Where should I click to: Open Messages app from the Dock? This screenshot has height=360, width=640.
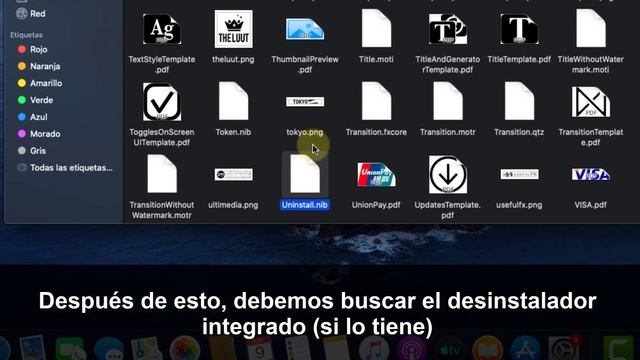pos(109,349)
